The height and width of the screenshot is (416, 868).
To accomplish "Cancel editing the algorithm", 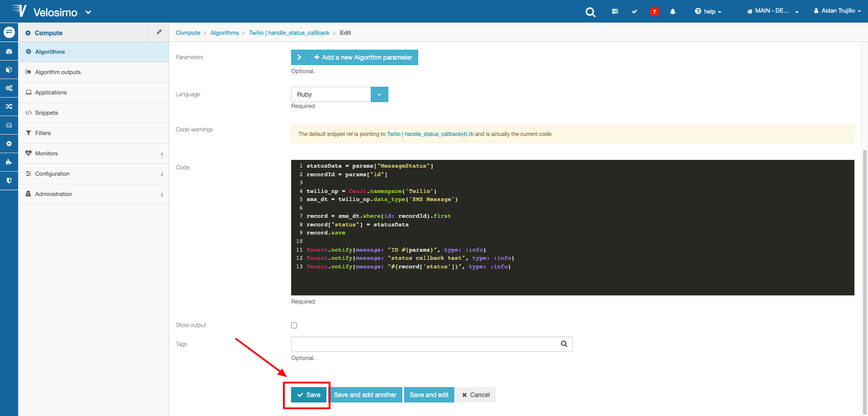I will click(x=476, y=395).
